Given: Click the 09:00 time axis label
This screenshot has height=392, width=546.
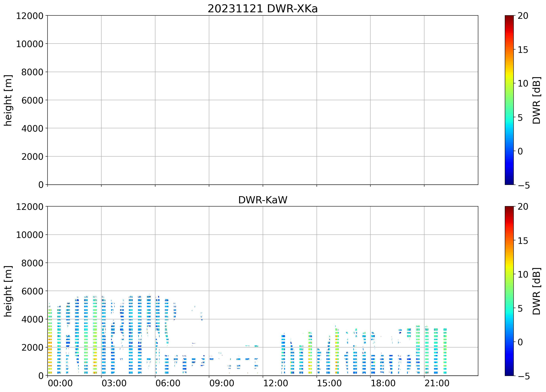Looking at the screenshot, I should (x=222, y=383).
